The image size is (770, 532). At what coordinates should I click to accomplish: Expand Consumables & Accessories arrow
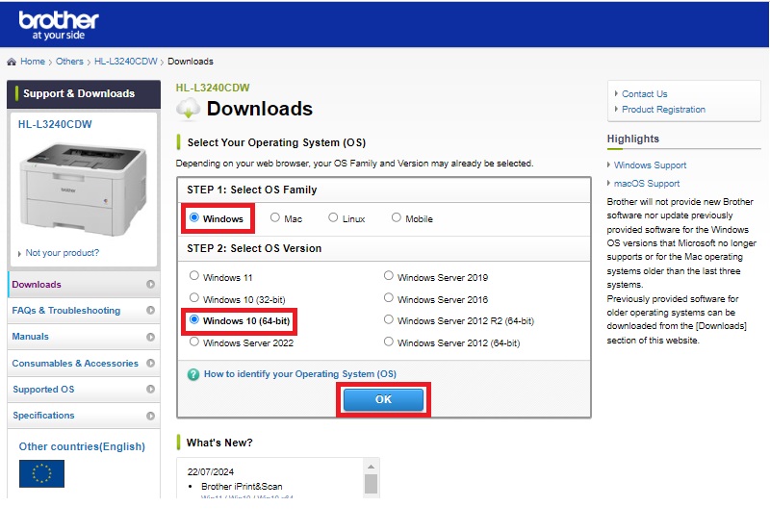tap(151, 364)
